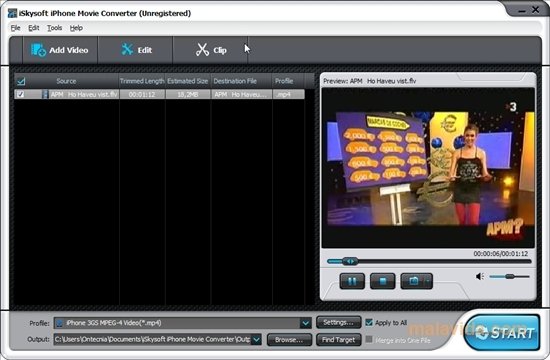Click the Estimated Size column header

(x=188, y=81)
